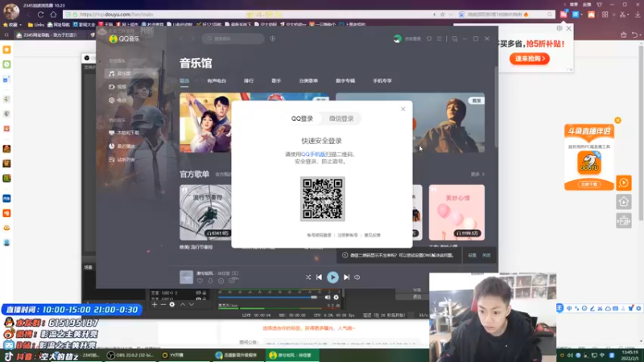Close the QQ login dialog
Image resolution: width=644 pixels, height=362 pixels.
[x=403, y=109]
